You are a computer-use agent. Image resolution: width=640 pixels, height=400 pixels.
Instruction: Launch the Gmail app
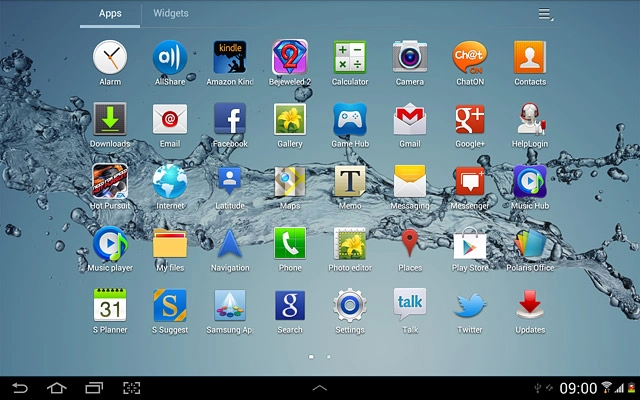[x=410, y=120]
